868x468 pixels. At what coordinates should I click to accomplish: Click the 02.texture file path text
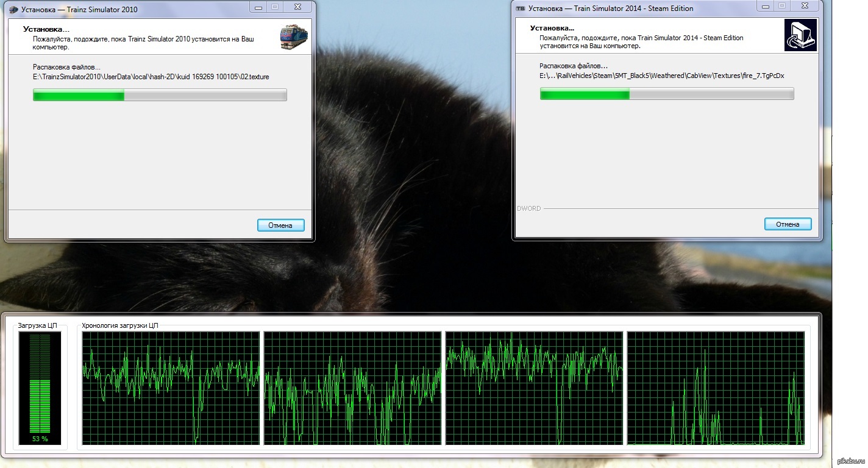151,77
